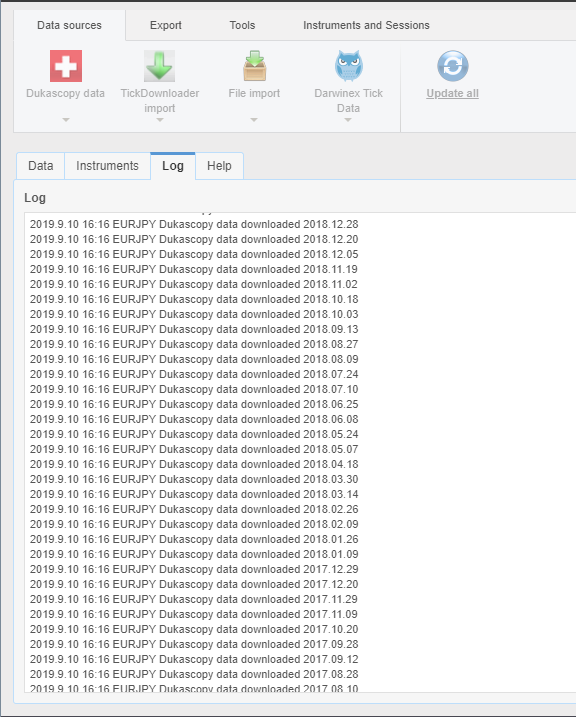This screenshot has height=717, width=576.
Task: Click the Update all refresh icon
Action: (453, 66)
